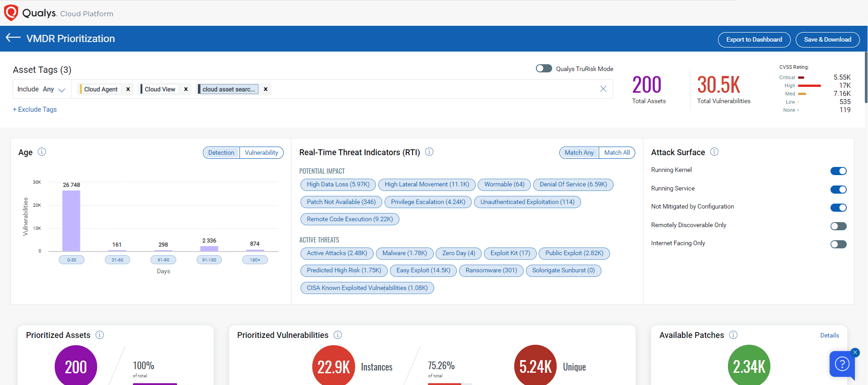The width and height of the screenshot is (868, 385).
Task: Filter by Denial Of Service (6.59K)
Action: point(573,185)
